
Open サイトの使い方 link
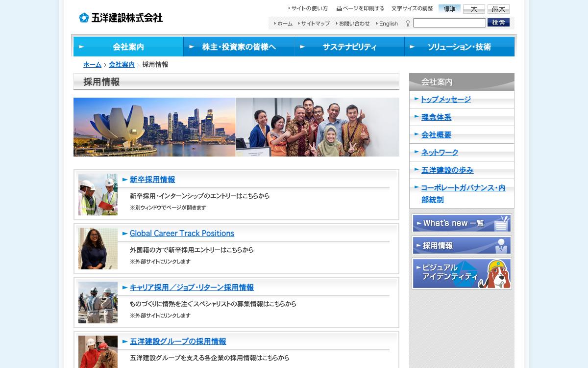tap(308, 8)
